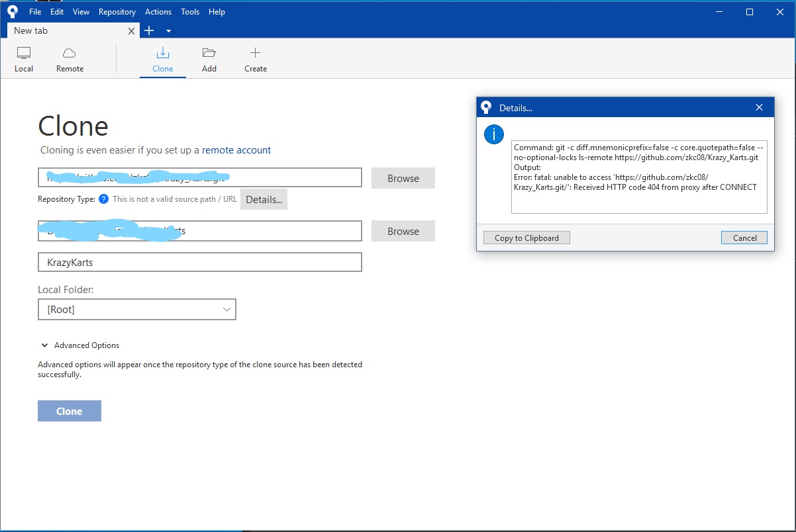This screenshot has height=532, width=796.
Task: Click the Copy to Clipboard button
Action: (526, 238)
